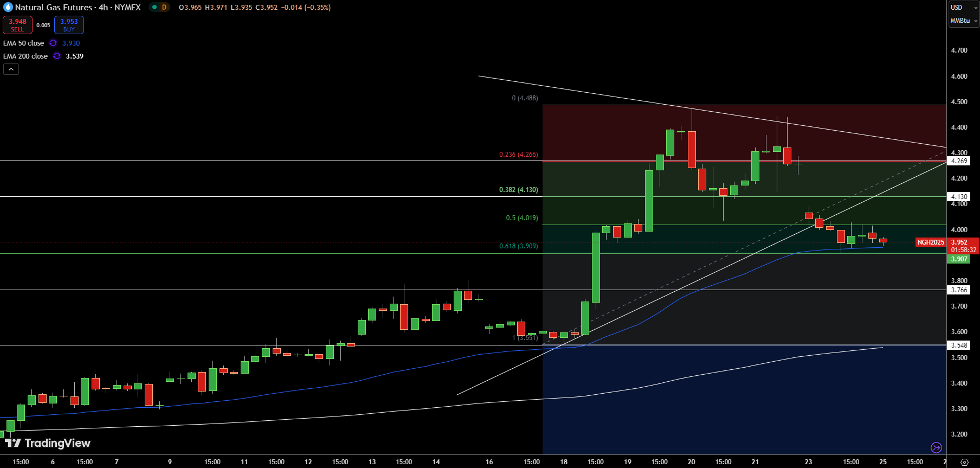Click the SELL 3.948 button
980x468 pixels.
17,25
